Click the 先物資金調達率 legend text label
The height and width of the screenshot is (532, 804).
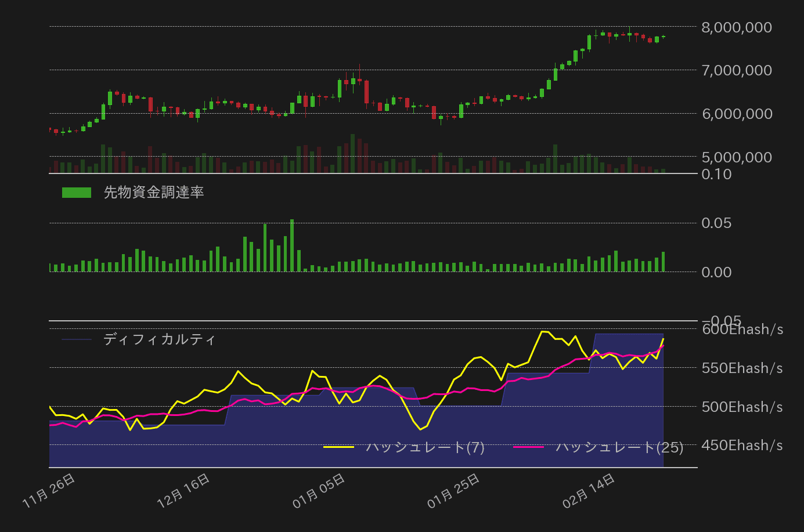coord(154,193)
